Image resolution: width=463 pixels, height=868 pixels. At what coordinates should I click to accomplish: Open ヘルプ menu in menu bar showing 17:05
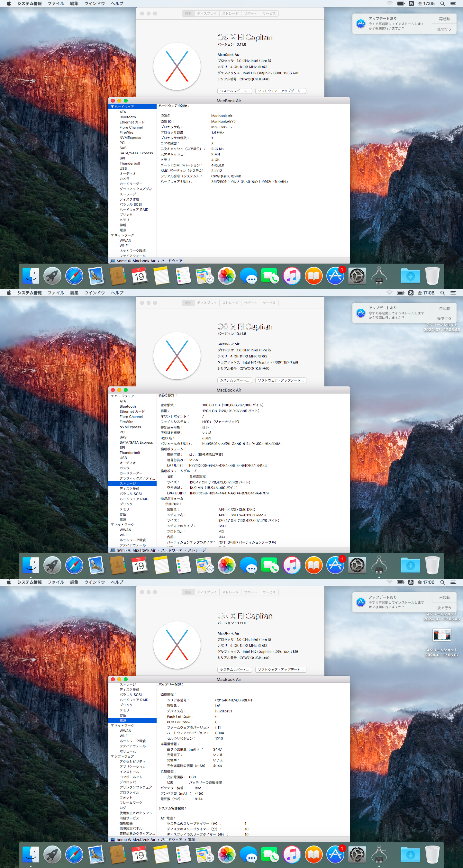[117, 3]
